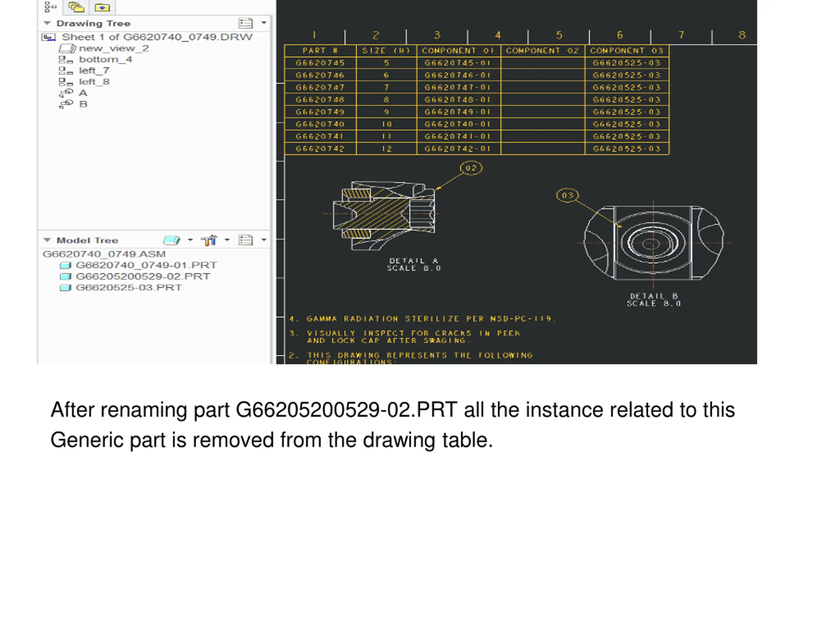The width and height of the screenshot is (840, 630).
Task: Select table cell G6620748-01
Action: [458, 99]
